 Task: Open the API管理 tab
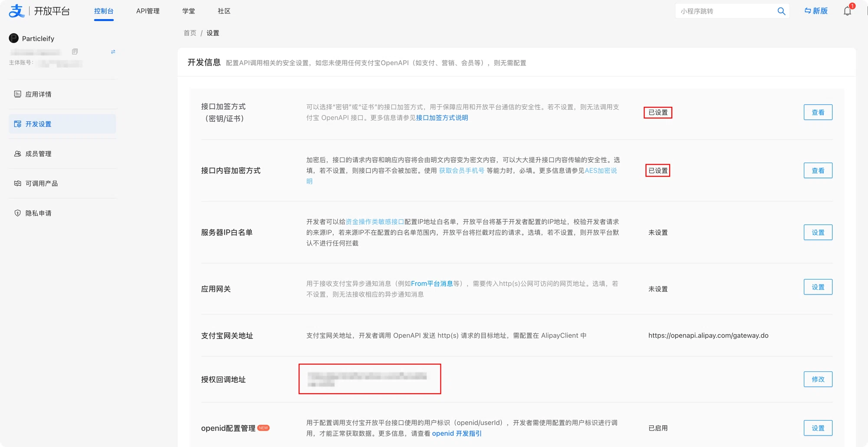(148, 11)
